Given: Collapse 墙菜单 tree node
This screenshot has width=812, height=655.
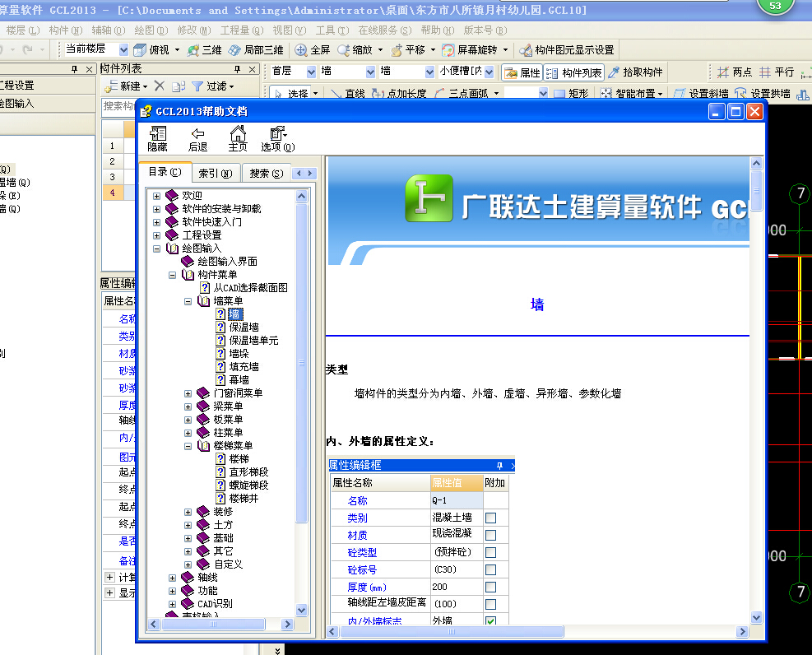Looking at the screenshot, I should click(188, 301).
